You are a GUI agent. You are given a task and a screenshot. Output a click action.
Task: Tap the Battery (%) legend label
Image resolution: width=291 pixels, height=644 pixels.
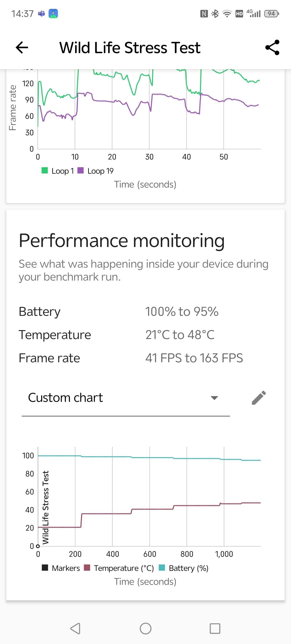click(189, 568)
